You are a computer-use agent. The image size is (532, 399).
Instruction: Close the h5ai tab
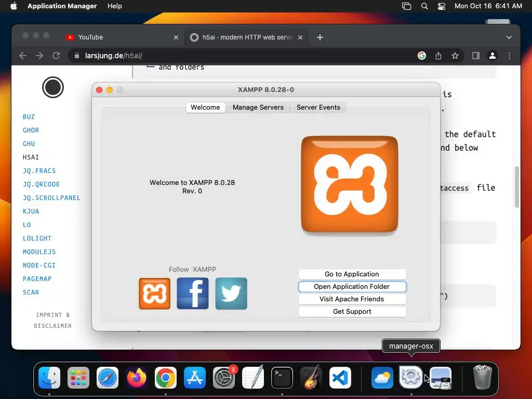point(300,37)
